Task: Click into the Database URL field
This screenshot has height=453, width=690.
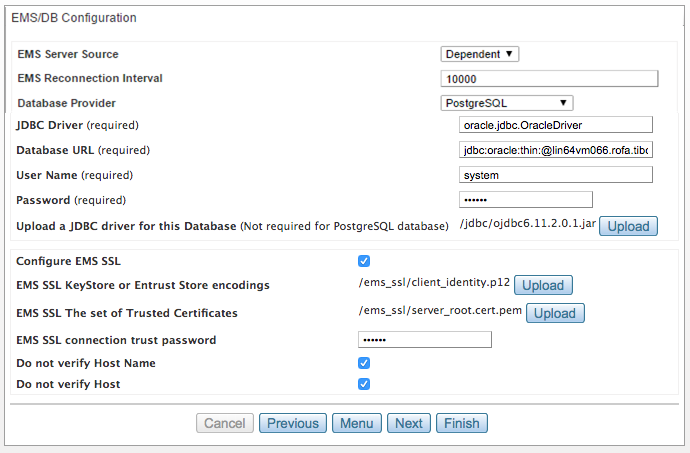Action: click(x=555, y=150)
